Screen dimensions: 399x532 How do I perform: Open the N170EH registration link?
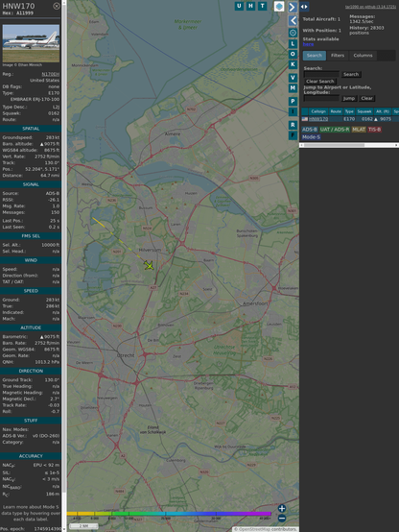pos(51,74)
